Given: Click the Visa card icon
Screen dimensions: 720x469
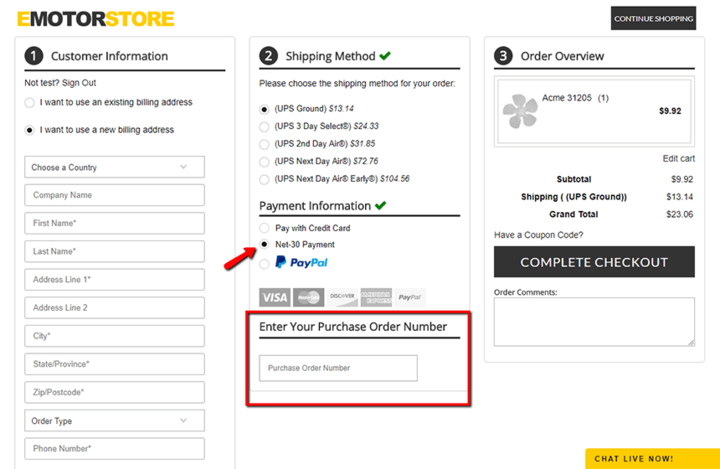Looking at the screenshot, I should click(x=275, y=297).
